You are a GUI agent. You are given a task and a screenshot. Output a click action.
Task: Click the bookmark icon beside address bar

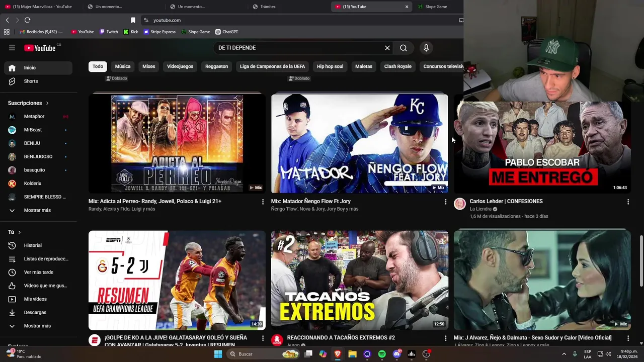[133, 20]
